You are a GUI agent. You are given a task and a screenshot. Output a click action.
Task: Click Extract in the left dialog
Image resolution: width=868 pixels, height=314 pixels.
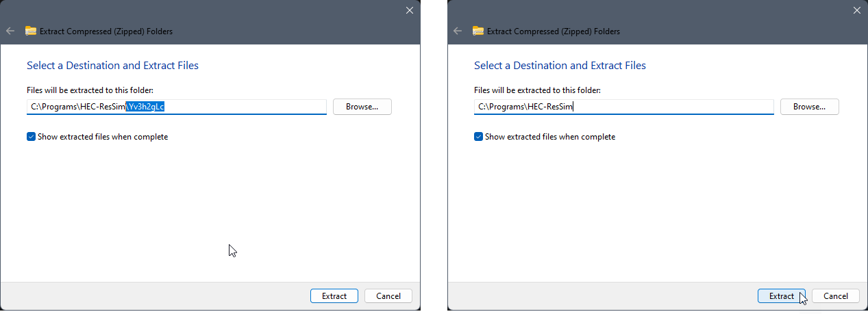click(334, 296)
